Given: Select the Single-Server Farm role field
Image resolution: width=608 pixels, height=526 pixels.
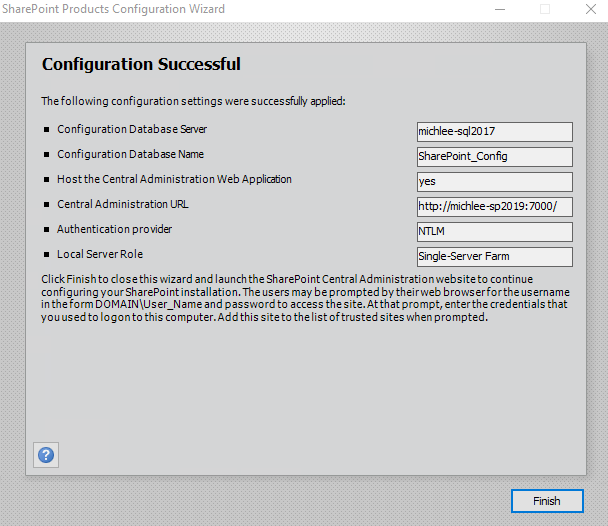Looking at the screenshot, I should point(494,257).
